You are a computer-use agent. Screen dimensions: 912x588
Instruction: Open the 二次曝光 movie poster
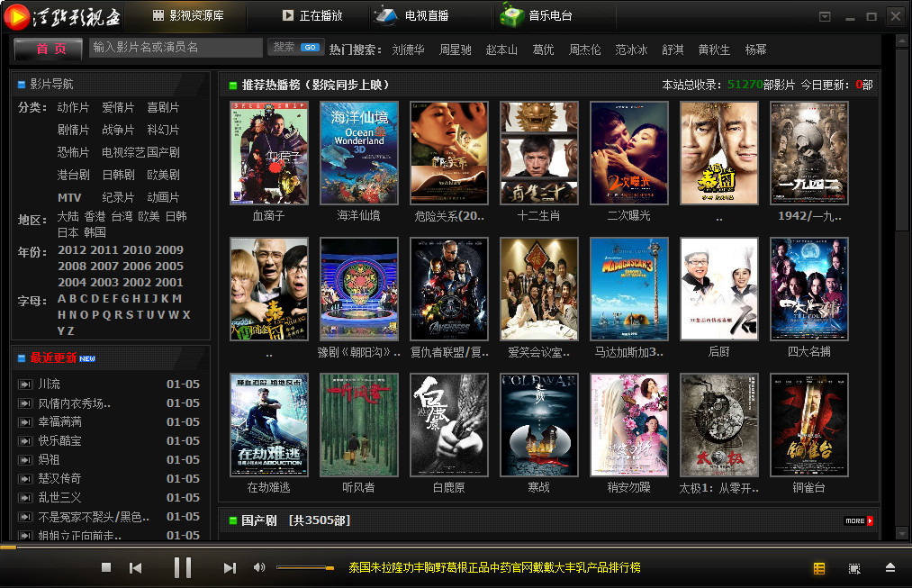pyautogui.click(x=629, y=153)
